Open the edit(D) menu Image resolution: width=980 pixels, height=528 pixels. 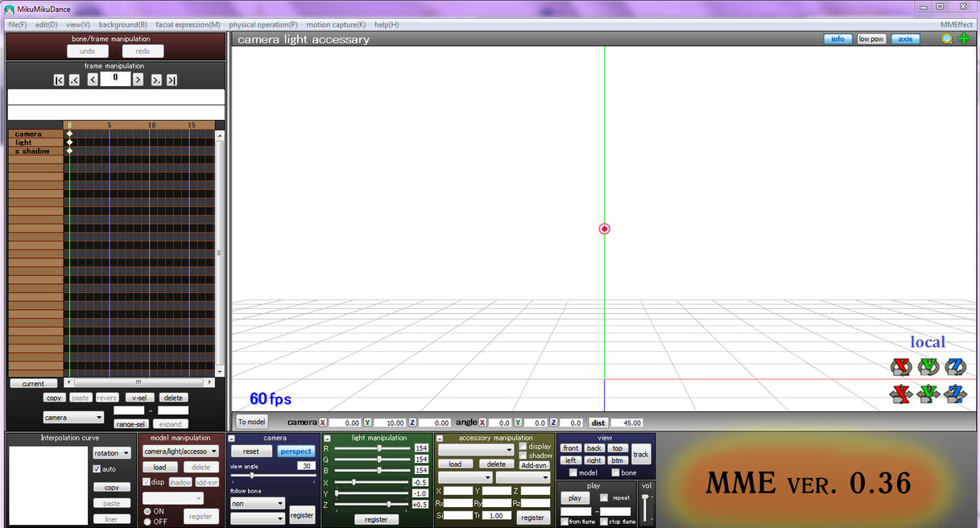[47, 25]
